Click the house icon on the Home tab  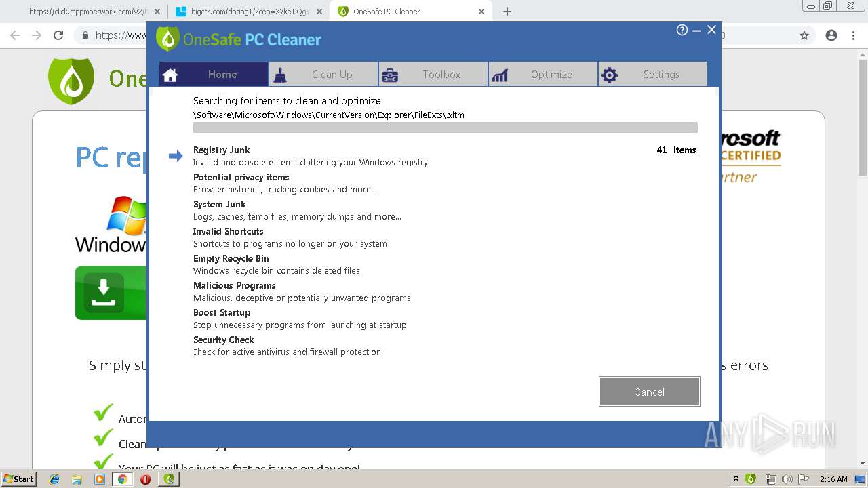(x=170, y=75)
